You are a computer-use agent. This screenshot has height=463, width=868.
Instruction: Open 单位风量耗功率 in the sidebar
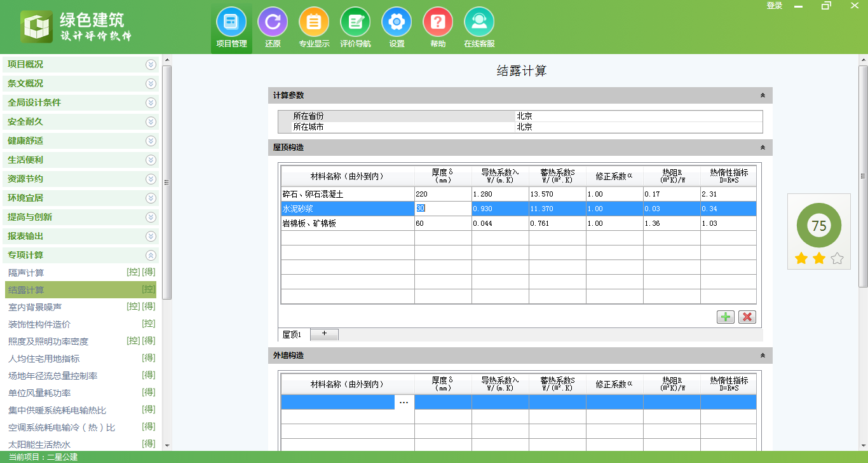click(x=81, y=393)
